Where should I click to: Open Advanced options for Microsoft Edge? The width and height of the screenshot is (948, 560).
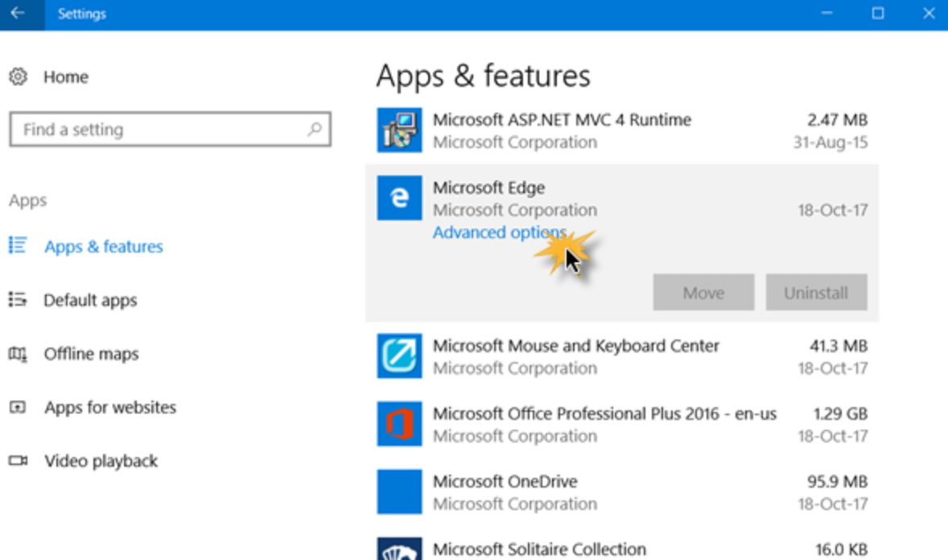coord(499,233)
